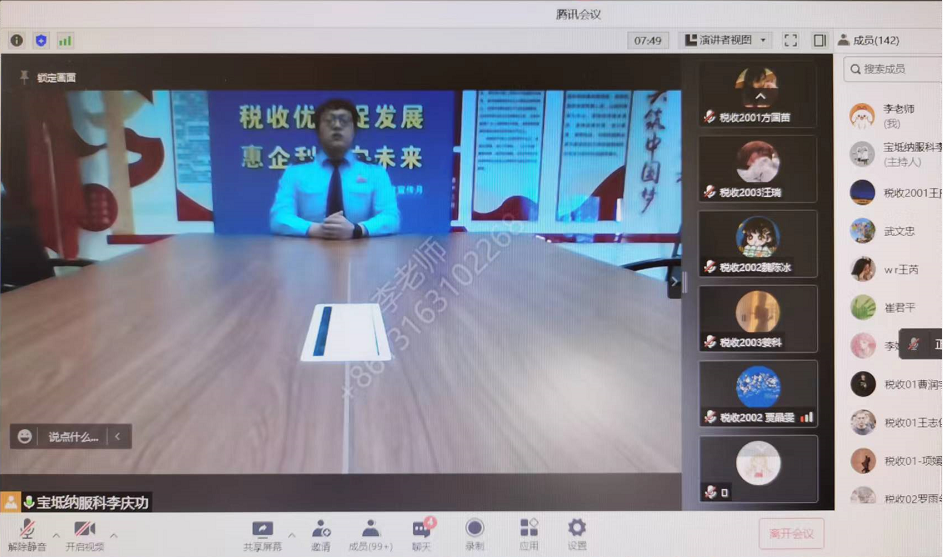
Task: Unmute microphone (解除静音)
Action: pos(27,535)
